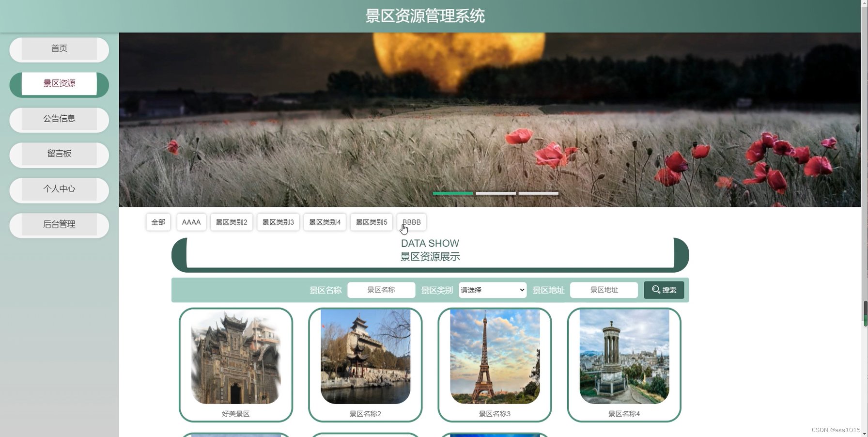
Task: Filter by the 全部 category tab
Action: tap(158, 222)
